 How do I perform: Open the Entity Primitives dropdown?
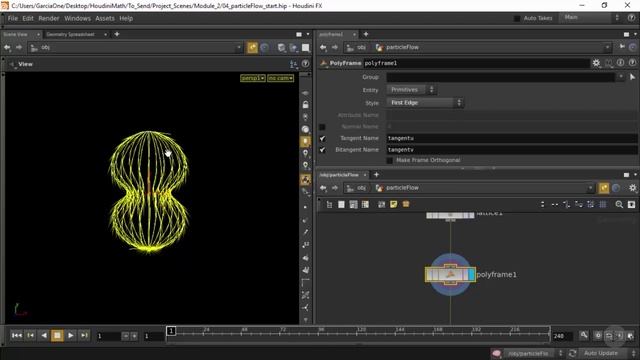(x=411, y=90)
